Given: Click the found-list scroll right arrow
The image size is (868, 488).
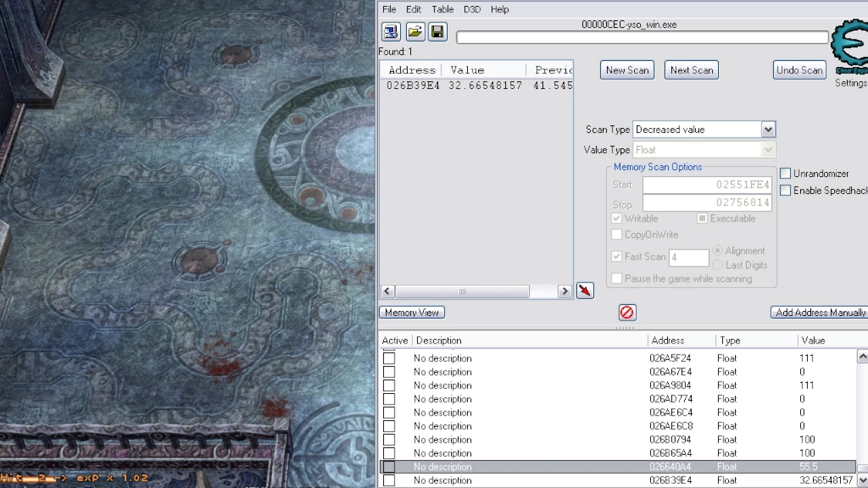Looking at the screenshot, I should pos(564,291).
